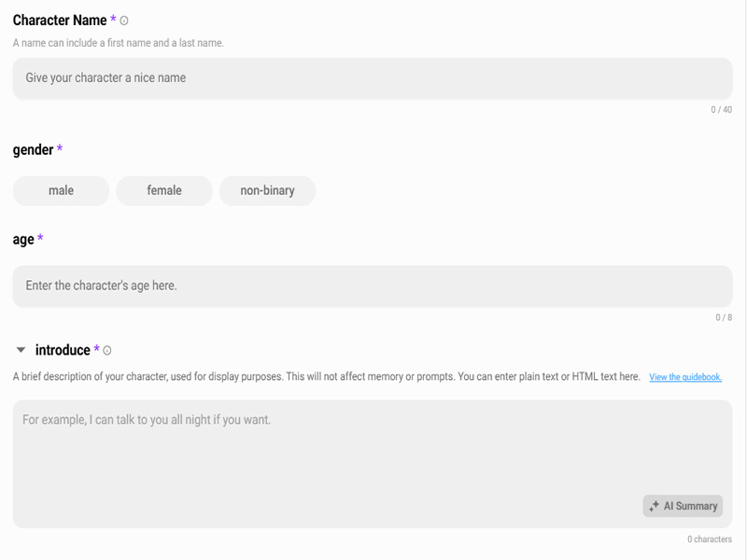Click the Character Name heading
Viewport: 747px width, 560px height.
point(60,21)
